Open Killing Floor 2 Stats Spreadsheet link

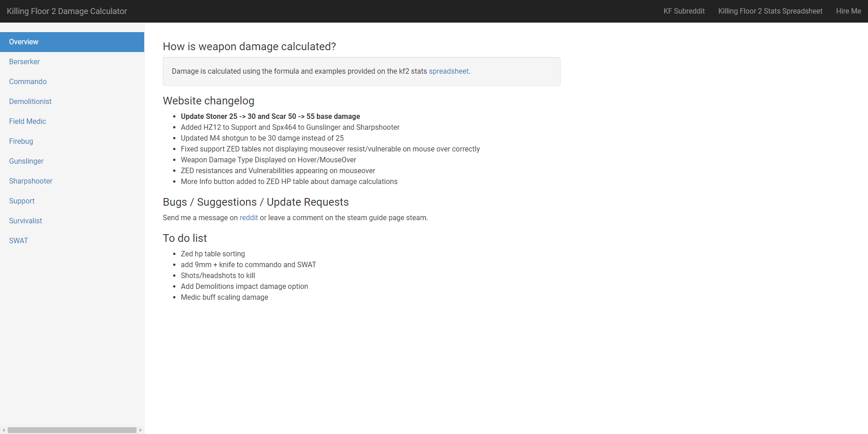770,11
